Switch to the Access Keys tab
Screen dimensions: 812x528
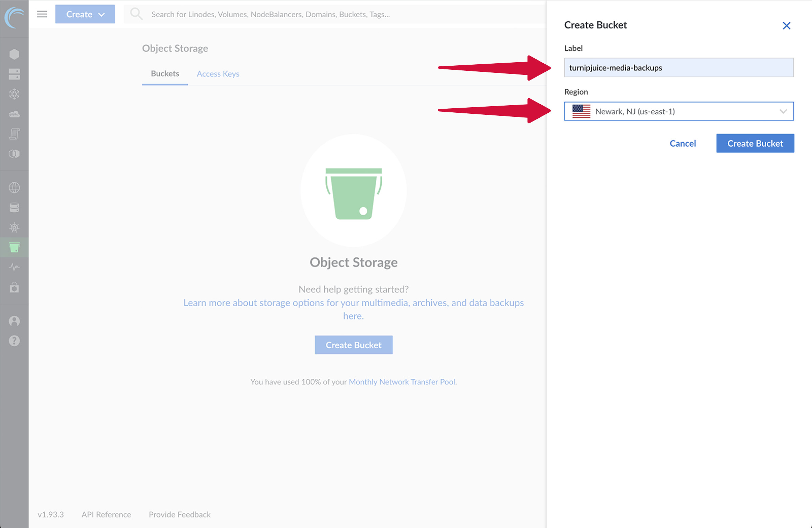click(218, 74)
